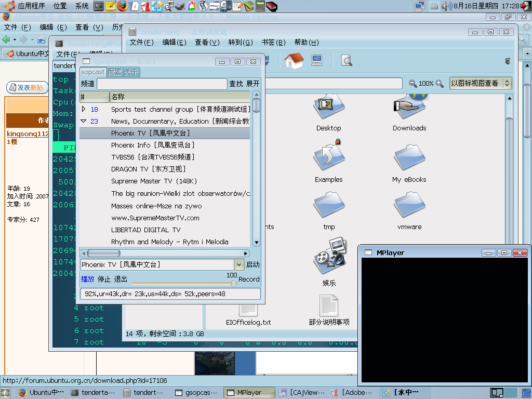The image size is (532, 399).
Task: Open the 部分说明事项 text file
Action: [329, 310]
